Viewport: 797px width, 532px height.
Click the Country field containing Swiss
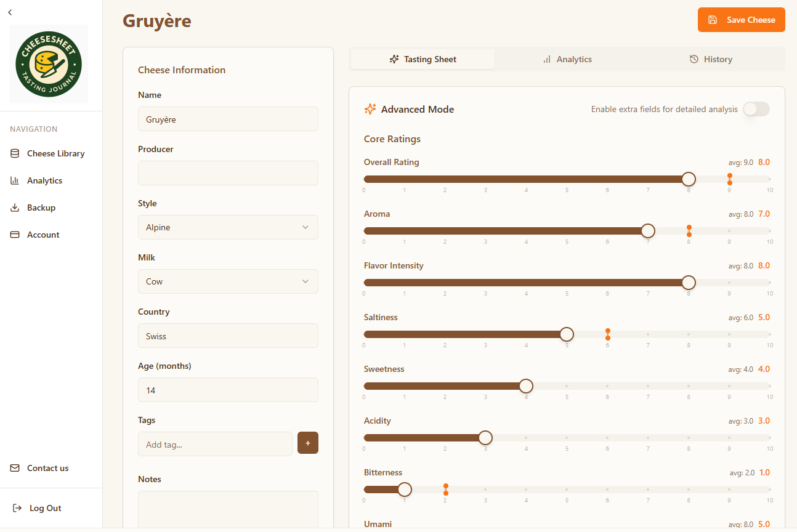coord(228,336)
